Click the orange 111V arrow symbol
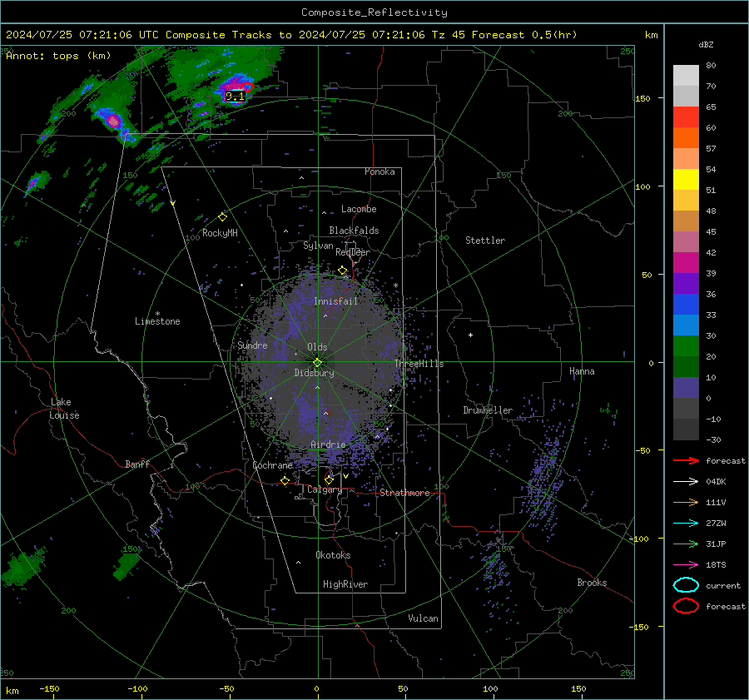Screen dimensions: 749x700 [x=686, y=502]
